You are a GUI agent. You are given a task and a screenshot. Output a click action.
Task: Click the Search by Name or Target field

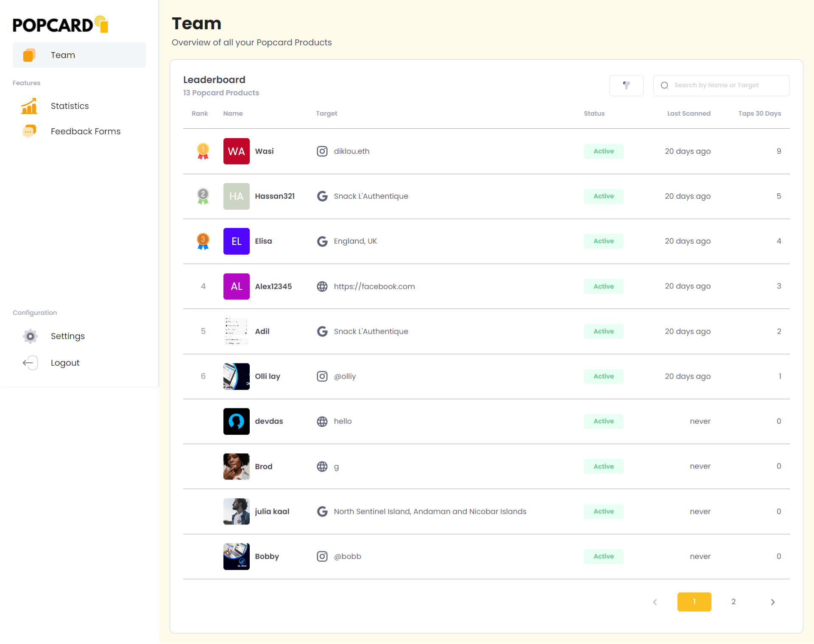pyautogui.click(x=721, y=86)
